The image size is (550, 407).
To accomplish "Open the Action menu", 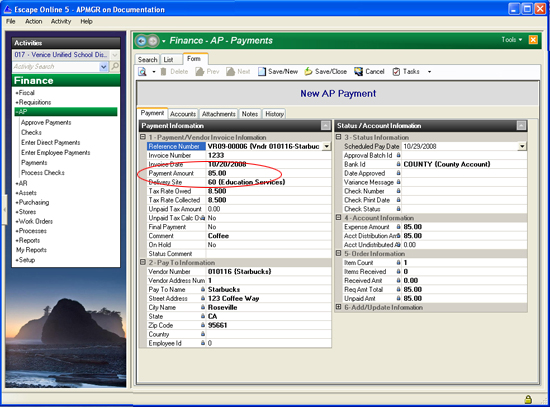I will point(33,21).
